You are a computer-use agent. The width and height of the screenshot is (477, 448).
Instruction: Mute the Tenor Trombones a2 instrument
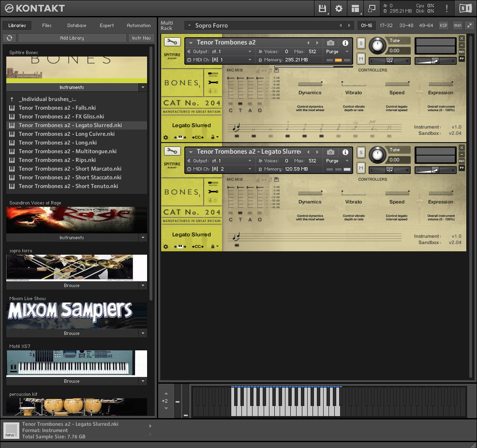(361, 58)
